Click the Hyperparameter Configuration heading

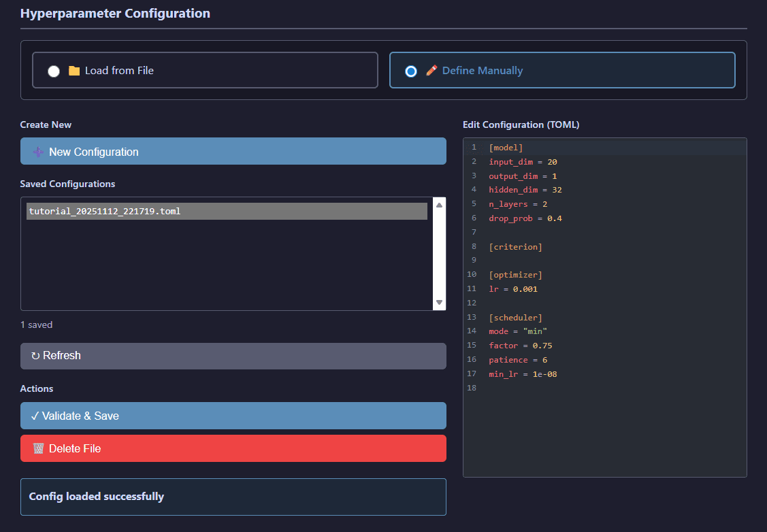tap(115, 13)
